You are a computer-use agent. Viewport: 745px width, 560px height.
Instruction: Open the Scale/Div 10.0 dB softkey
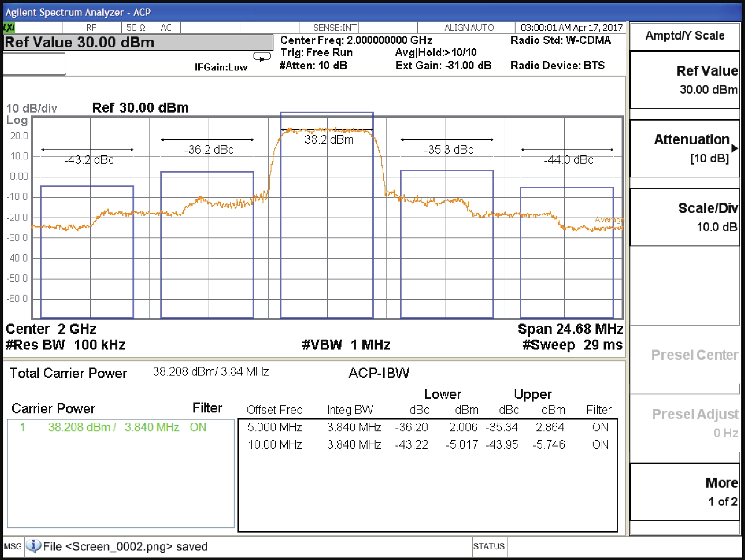click(x=685, y=217)
